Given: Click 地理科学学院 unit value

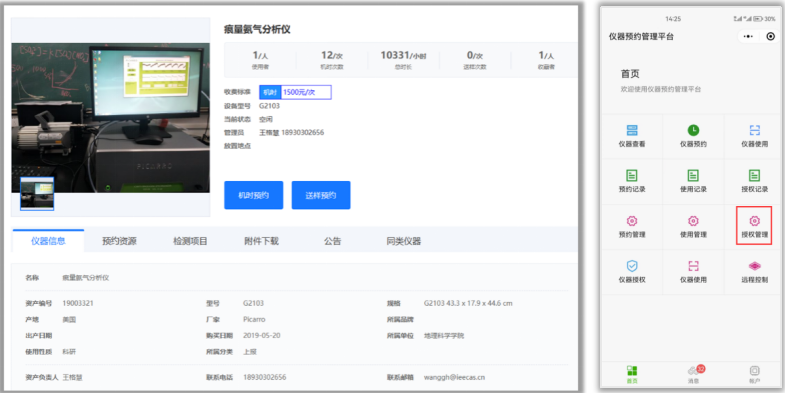Looking at the screenshot, I should point(444,335).
